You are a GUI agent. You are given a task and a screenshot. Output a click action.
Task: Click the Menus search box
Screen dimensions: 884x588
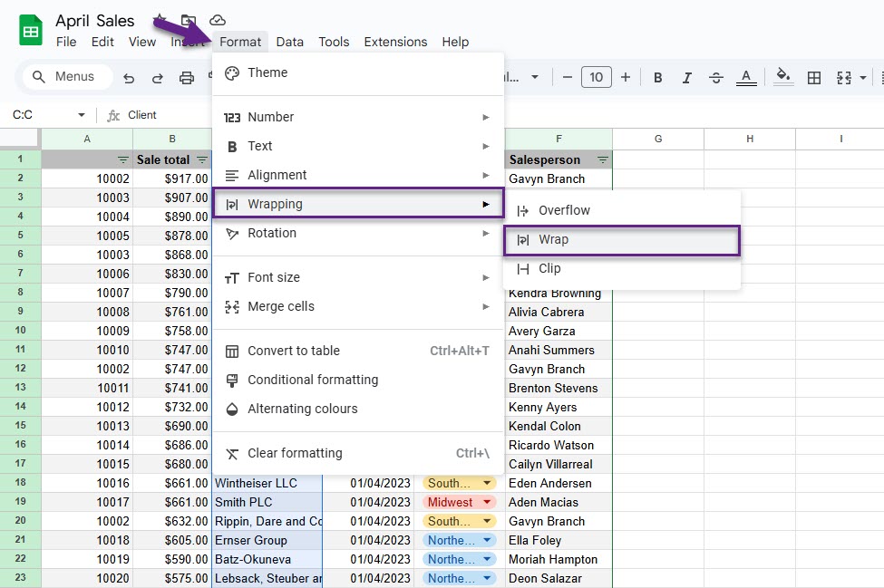click(x=68, y=77)
